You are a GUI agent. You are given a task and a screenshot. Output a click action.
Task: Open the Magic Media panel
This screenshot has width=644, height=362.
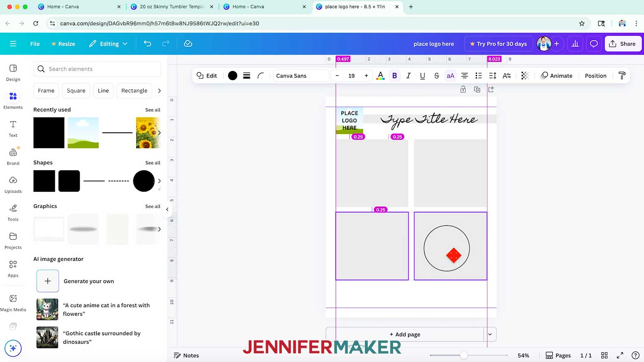coord(13,303)
